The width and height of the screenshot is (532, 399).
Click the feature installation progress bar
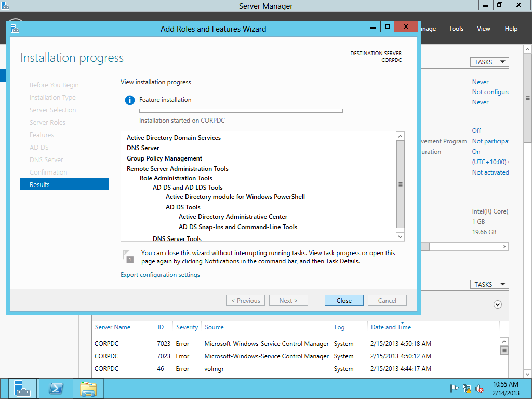241,111
